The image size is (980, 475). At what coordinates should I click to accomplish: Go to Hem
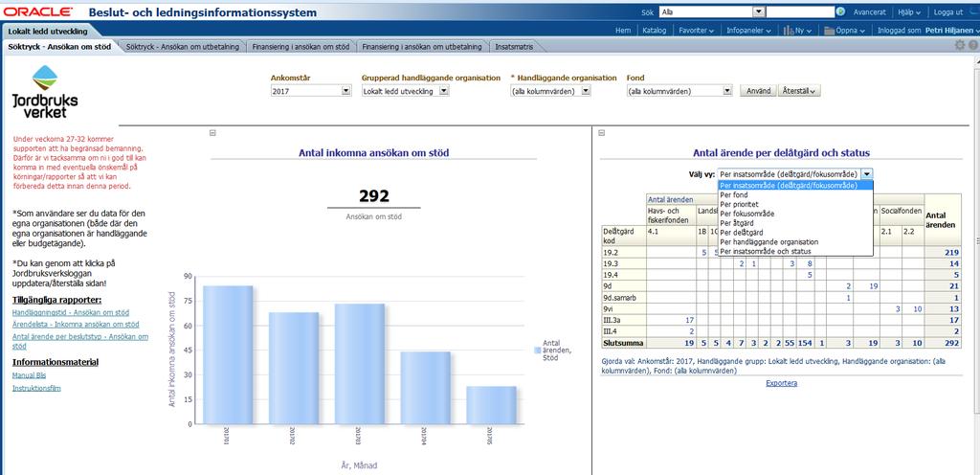click(x=622, y=30)
